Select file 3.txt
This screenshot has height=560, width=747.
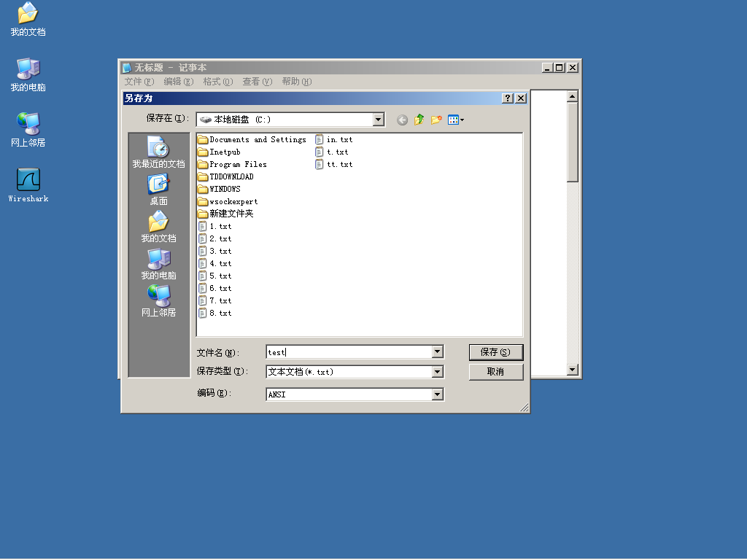click(x=215, y=251)
